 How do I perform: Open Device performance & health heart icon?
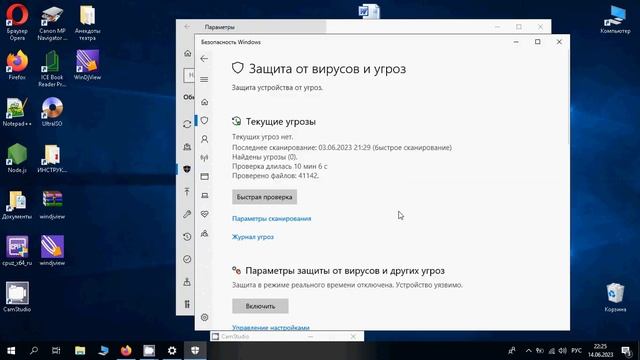click(x=204, y=214)
